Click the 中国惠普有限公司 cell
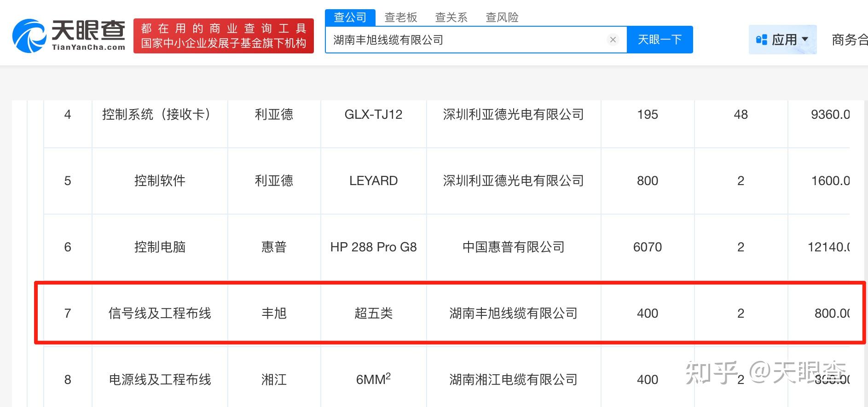The height and width of the screenshot is (407, 868). (x=513, y=247)
